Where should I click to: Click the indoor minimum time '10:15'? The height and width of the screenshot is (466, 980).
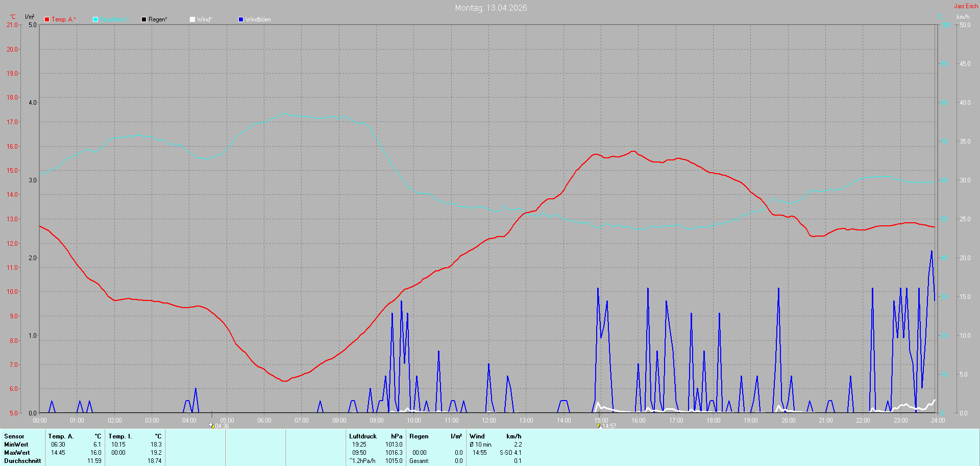(x=118, y=445)
